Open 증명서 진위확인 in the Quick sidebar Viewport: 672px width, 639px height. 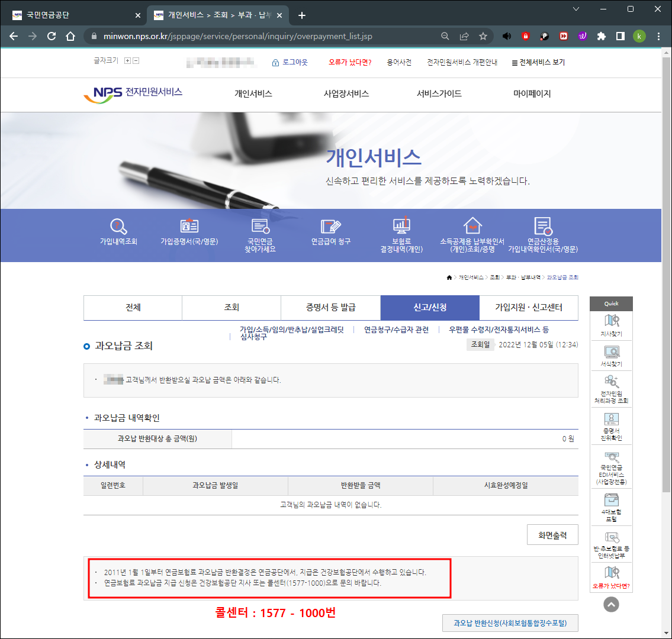[x=610, y=425]
